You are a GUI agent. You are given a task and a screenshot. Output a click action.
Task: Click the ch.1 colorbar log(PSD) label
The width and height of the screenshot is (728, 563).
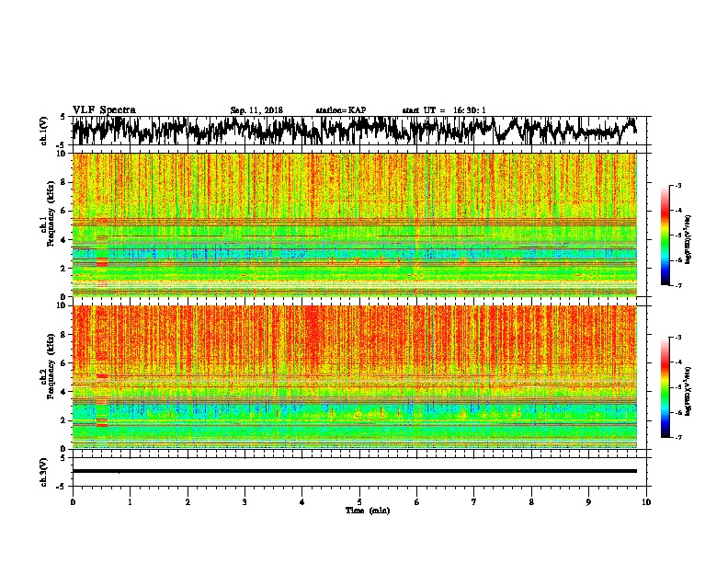coord(688,239)
